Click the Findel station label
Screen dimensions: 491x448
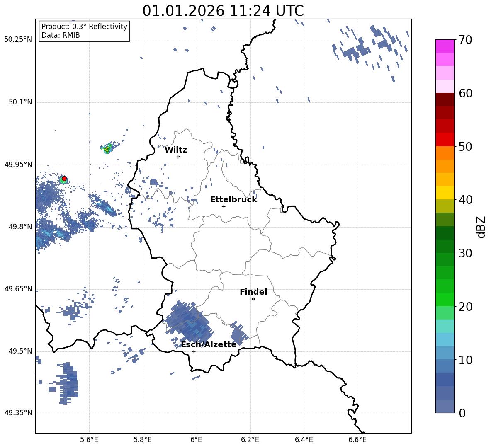coord(253,292)
